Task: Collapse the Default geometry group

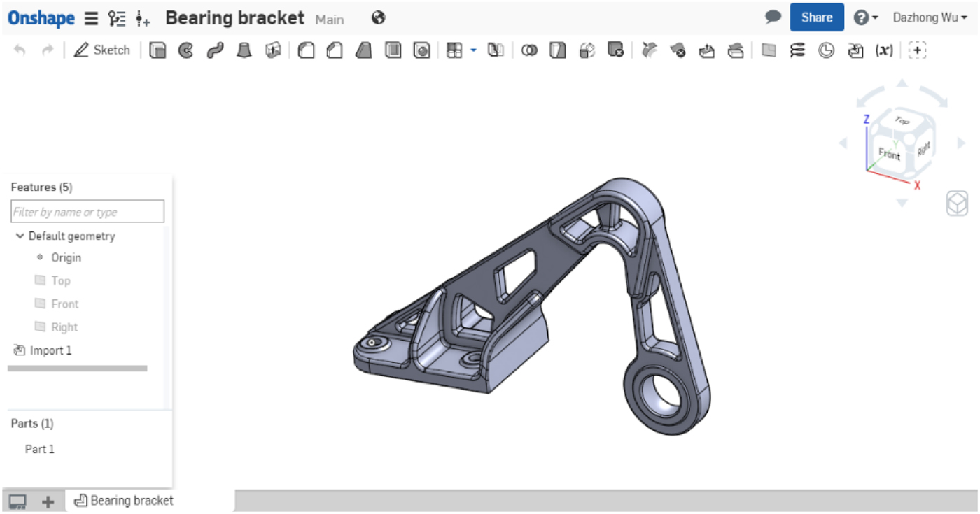Action: click(20, 236)
